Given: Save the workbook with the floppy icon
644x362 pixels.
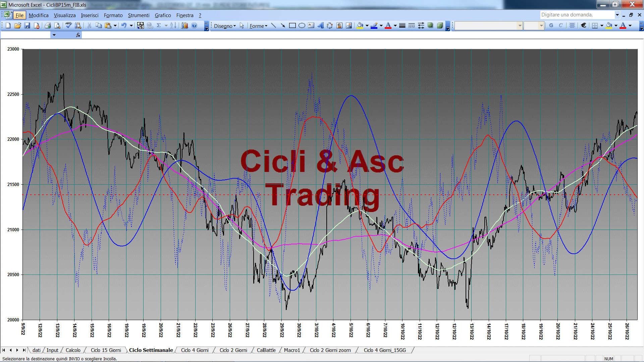Looking at the screenshot, I should [27, 25].
